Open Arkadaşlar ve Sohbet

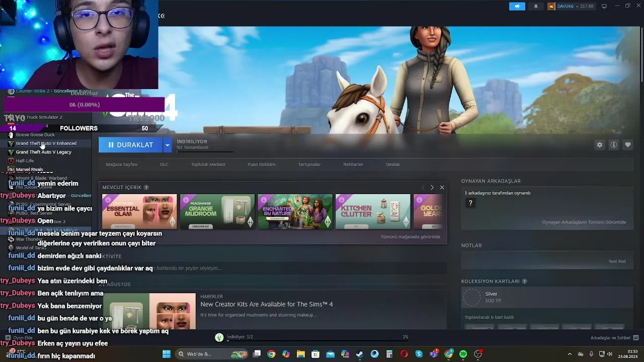coord(614,338)
